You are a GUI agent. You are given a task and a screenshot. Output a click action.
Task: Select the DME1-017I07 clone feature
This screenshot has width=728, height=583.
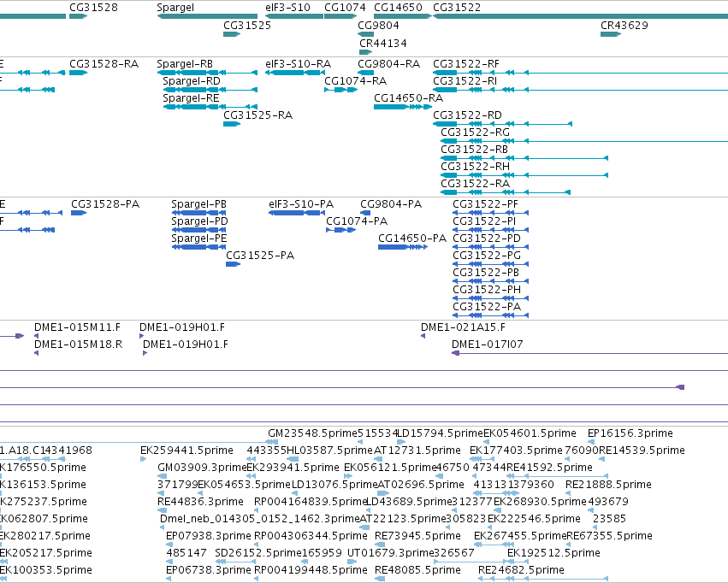pos(589,353)
